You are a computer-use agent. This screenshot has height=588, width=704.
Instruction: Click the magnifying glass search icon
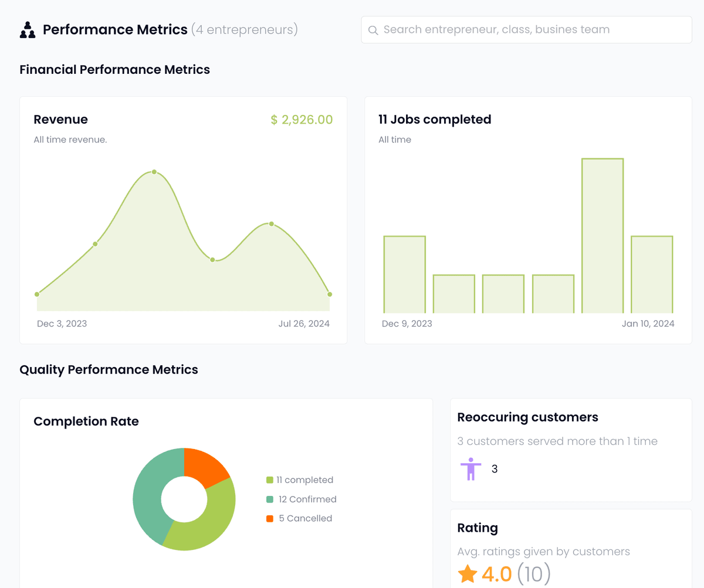(x=373, y=30)
